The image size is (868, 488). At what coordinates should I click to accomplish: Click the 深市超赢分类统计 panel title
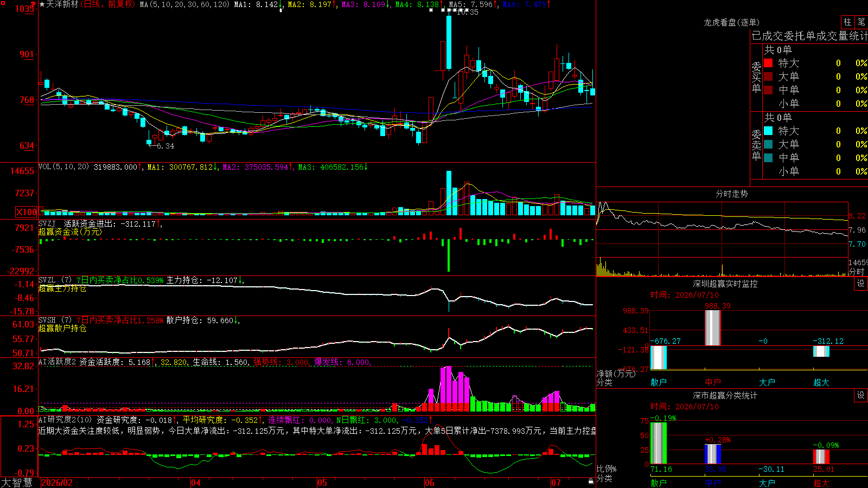pos(725,395)
